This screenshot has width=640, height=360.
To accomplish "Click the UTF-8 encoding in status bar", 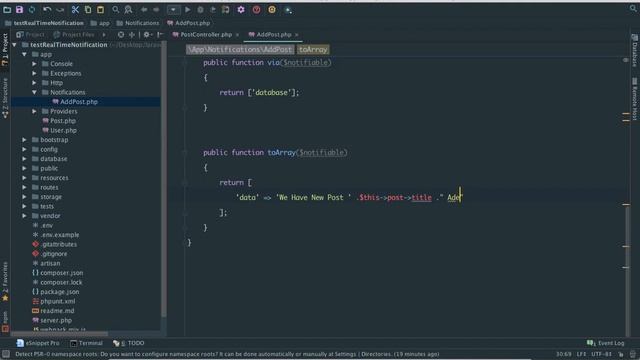I will click(x=602, y=354).
